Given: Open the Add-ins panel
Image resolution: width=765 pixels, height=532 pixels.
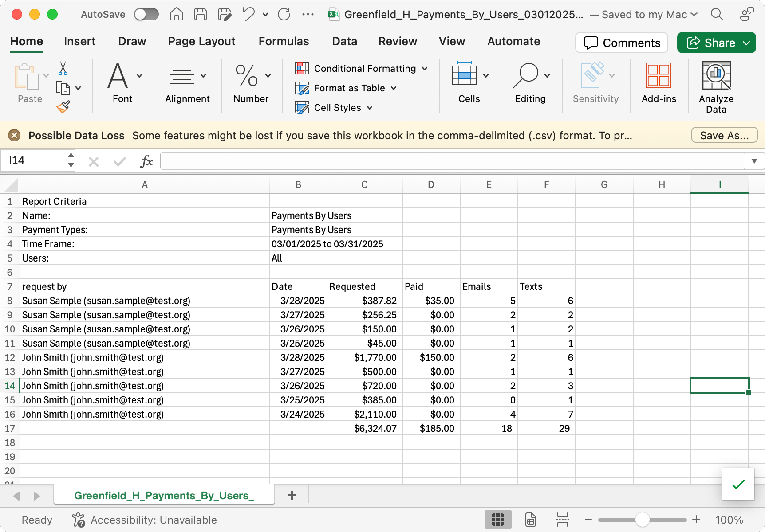Looking at the screenshot, I should pos(659,83).
